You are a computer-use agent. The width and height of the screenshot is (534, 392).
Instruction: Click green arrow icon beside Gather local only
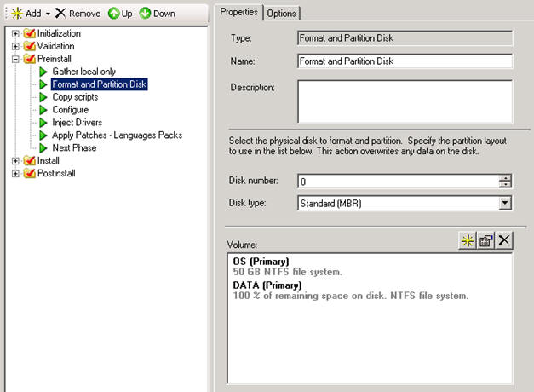43,72
